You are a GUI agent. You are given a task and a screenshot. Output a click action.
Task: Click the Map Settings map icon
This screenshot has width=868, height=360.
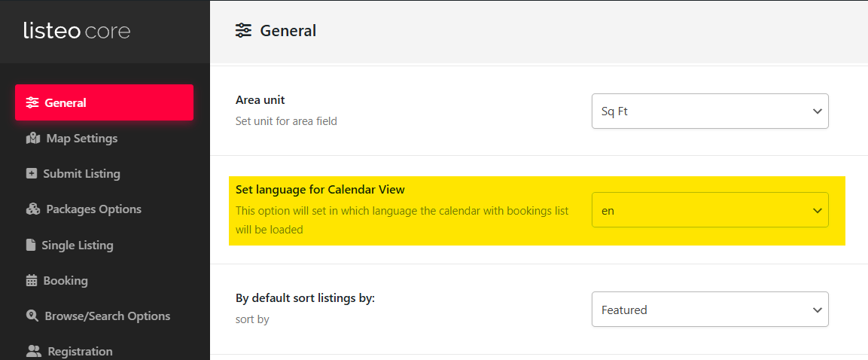[x=32, y=139]
